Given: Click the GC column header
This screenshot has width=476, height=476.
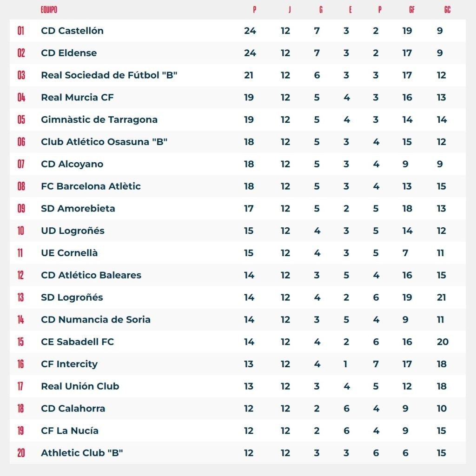Looking at the screenshot, I should (x=447, y=10).
